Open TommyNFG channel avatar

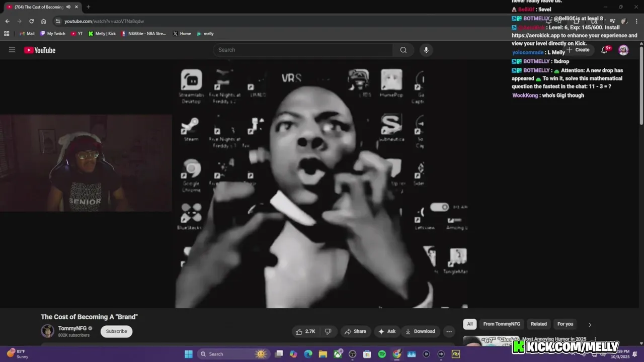(x=48, y=331)
